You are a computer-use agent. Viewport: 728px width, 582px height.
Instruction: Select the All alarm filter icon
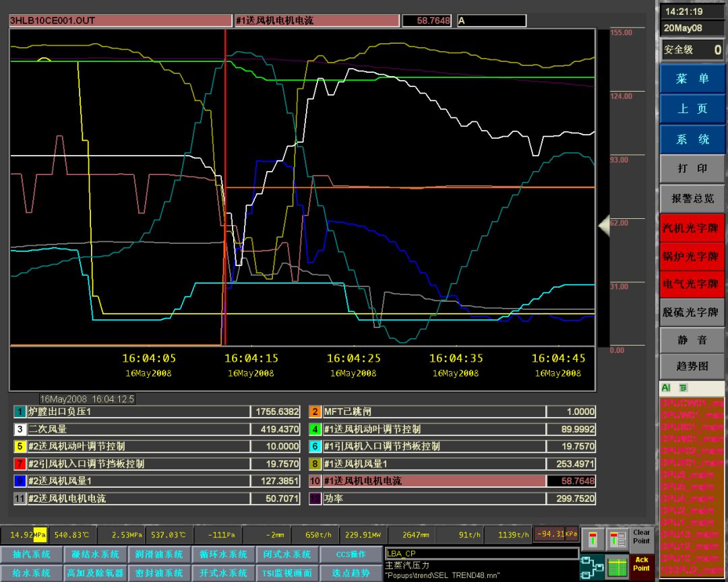(666, 388)
